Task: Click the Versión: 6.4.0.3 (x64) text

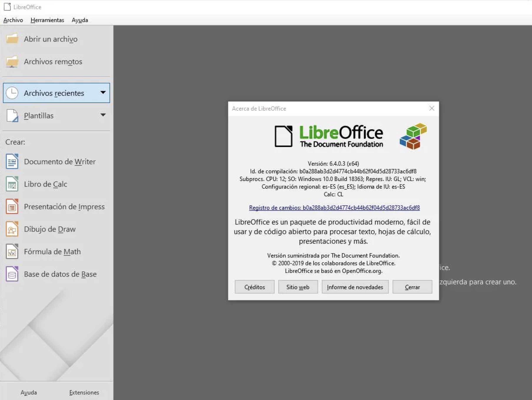Action: [x=333, y=163]
